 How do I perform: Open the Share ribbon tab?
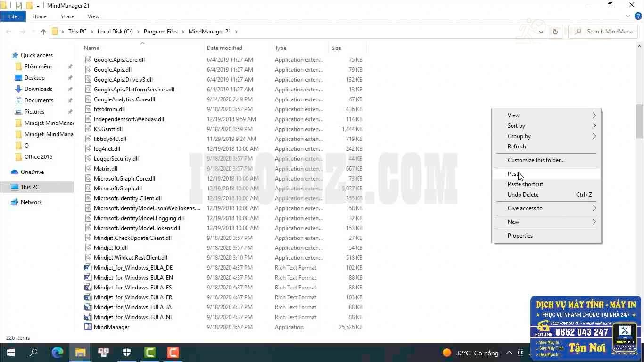(67, 16)
